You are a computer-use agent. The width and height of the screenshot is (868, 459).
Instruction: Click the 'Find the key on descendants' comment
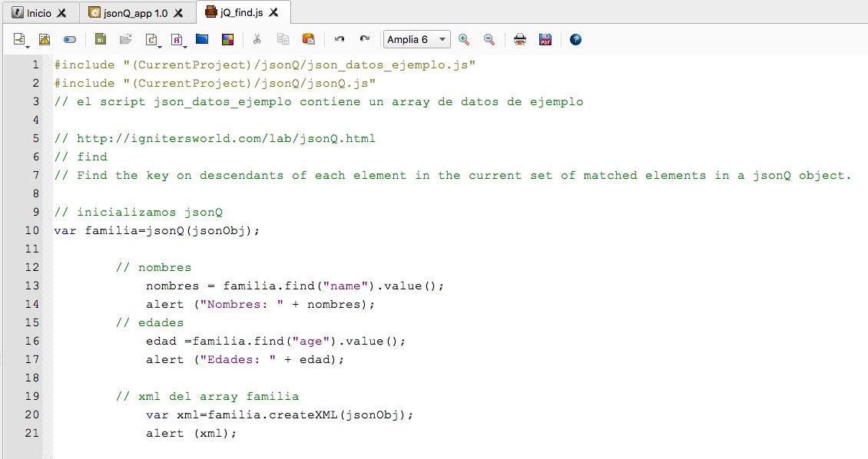[x=452, y=175]
